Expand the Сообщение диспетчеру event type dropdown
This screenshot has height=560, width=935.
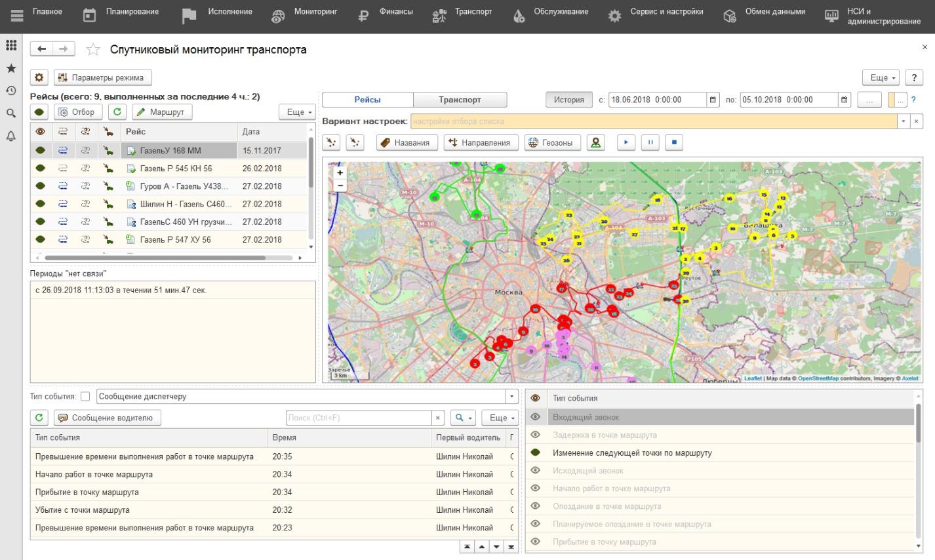pos(511,397)
